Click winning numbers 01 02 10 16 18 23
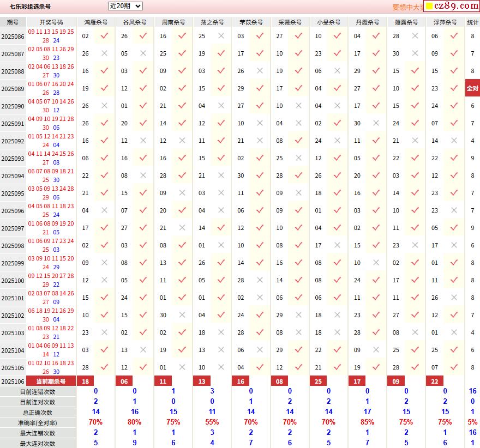The width and height of the screenshot is (480, 448). point(51,362)
